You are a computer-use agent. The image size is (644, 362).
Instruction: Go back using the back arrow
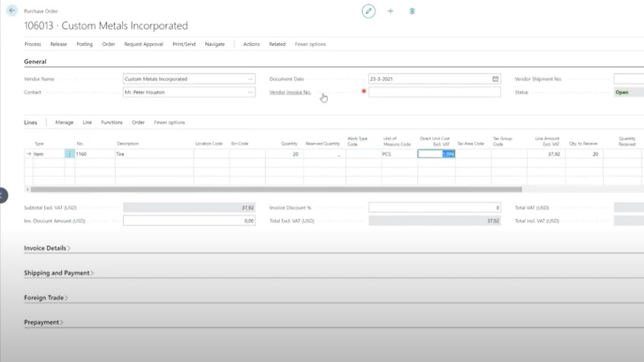tap(12, 11)
